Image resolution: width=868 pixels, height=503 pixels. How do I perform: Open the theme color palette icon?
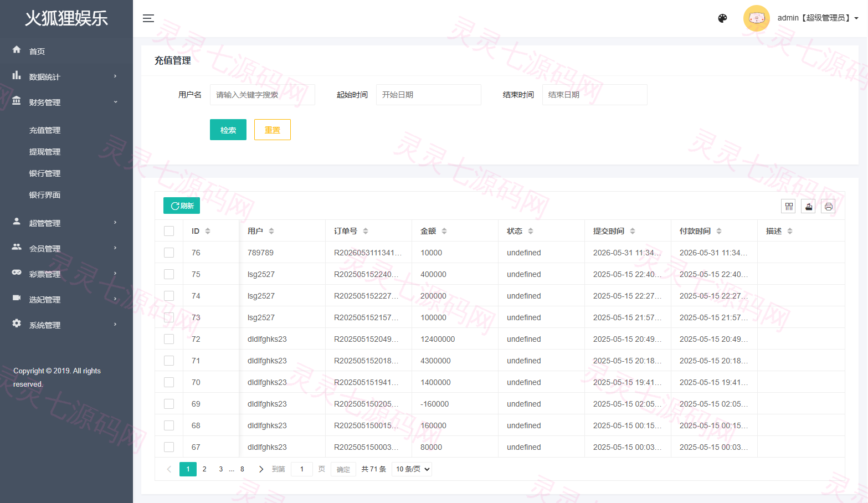pyautogui.click(x=722, y=18)
